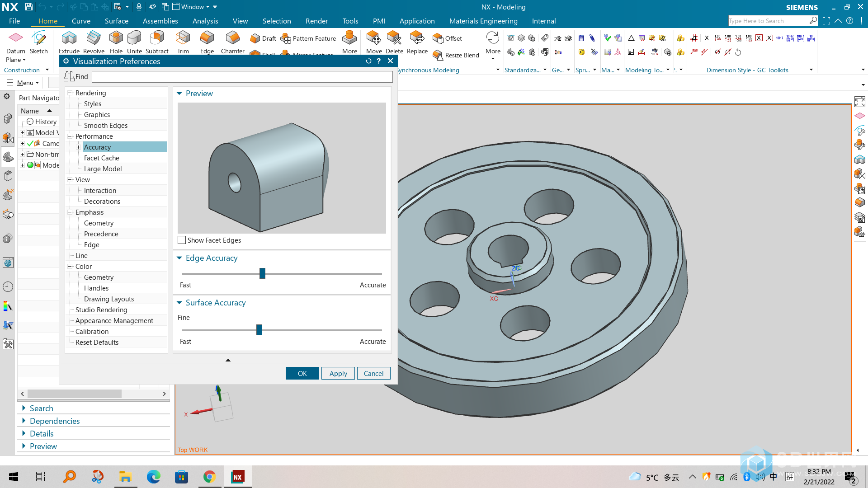Click the Surface Accuracy slider handle
The image size is (868, 488).
[x=259, y=330]
